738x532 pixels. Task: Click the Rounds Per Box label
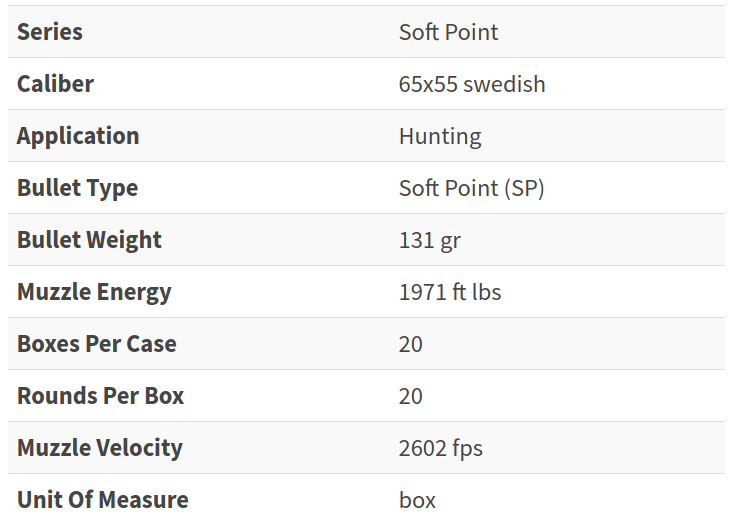point(101,396)
